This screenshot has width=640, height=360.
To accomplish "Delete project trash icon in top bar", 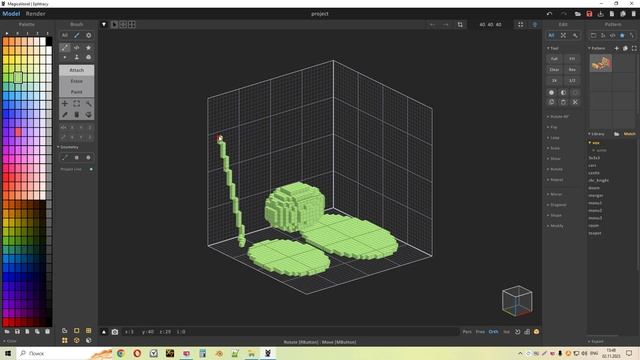I will (x=633, y=14).
